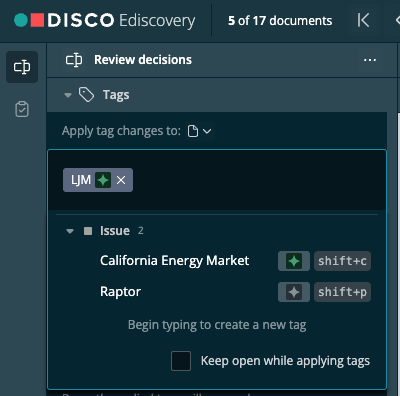Click AI sparkle icon for California Energy Market
Screen dimensions: 400x396
point(294,261)
